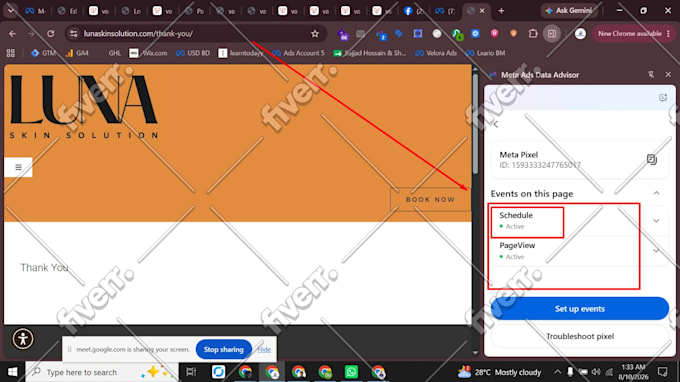This screenshot has height=382, width=680.
Task: Click the Windows search box
Action: [102, 372]
